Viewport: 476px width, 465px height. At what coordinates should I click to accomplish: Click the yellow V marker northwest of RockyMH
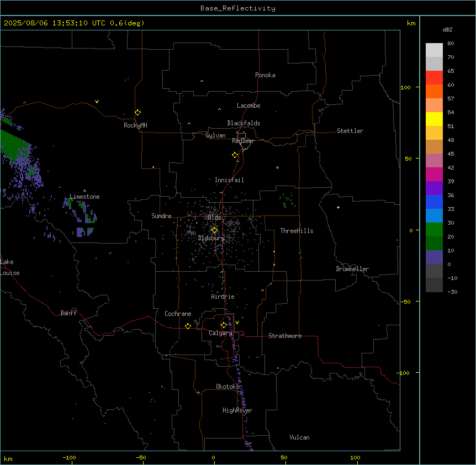point(97,102)
